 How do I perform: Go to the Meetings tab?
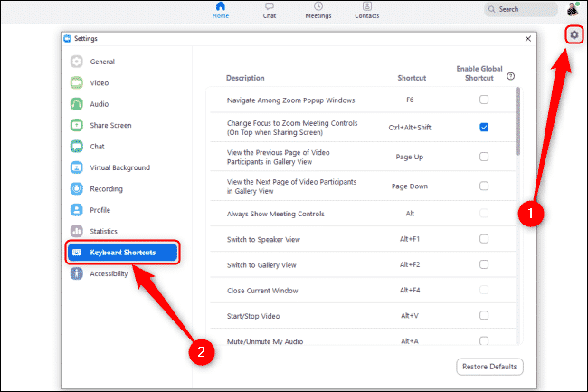[318, 7]
